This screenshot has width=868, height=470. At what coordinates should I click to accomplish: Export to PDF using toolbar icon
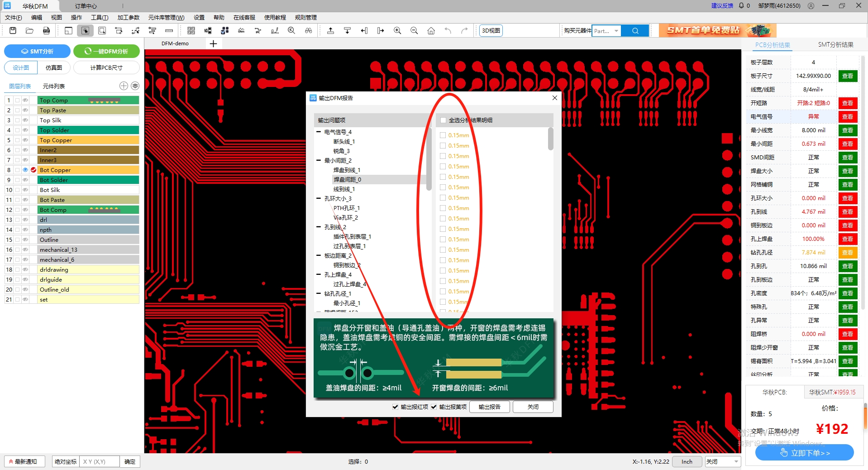tap(46, 31)
